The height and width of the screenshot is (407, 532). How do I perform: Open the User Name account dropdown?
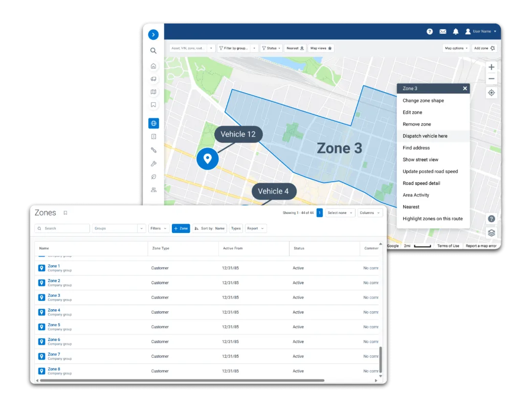480,31
